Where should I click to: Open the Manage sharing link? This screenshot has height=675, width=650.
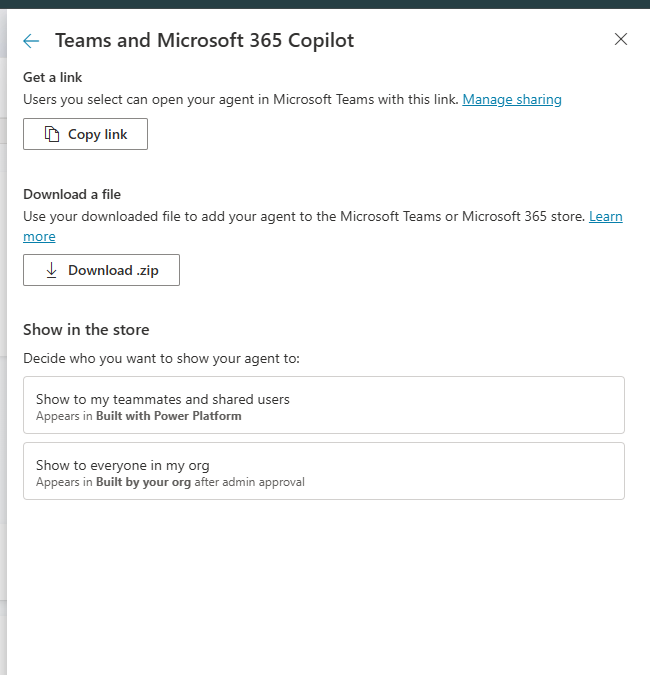click(x=512, y=99)
